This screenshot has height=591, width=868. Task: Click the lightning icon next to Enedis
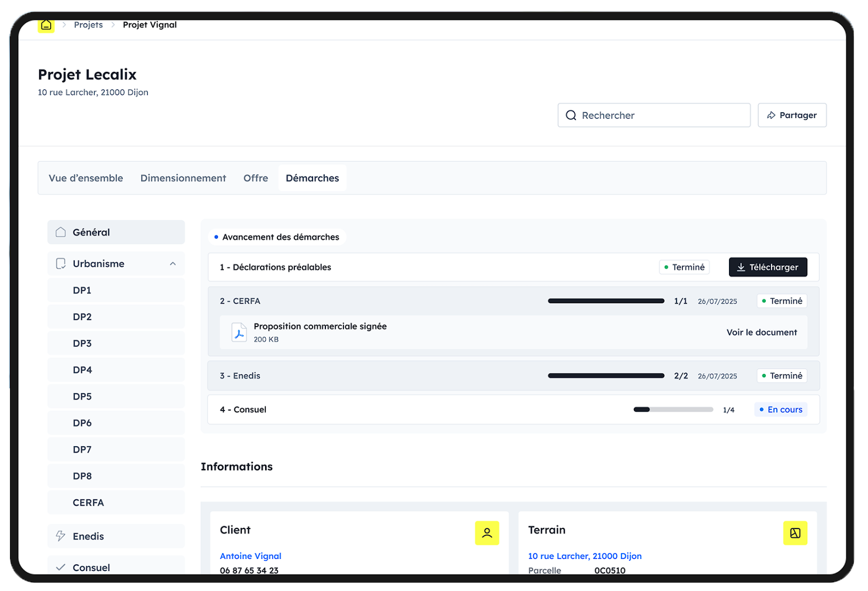[x=61, y=536]
